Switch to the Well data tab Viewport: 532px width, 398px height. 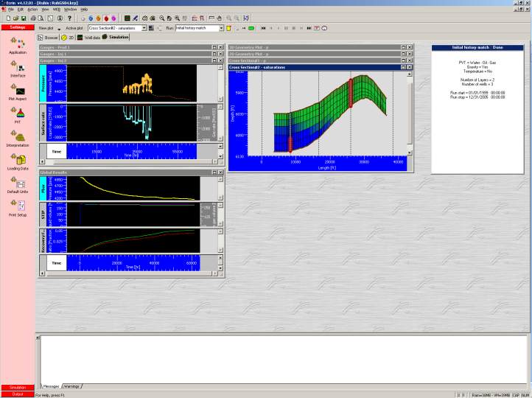[92, 35]
